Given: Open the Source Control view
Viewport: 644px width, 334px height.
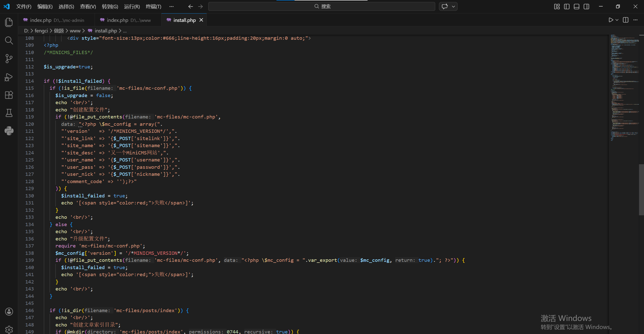Looking at the screenshot, I should [9, 59].
